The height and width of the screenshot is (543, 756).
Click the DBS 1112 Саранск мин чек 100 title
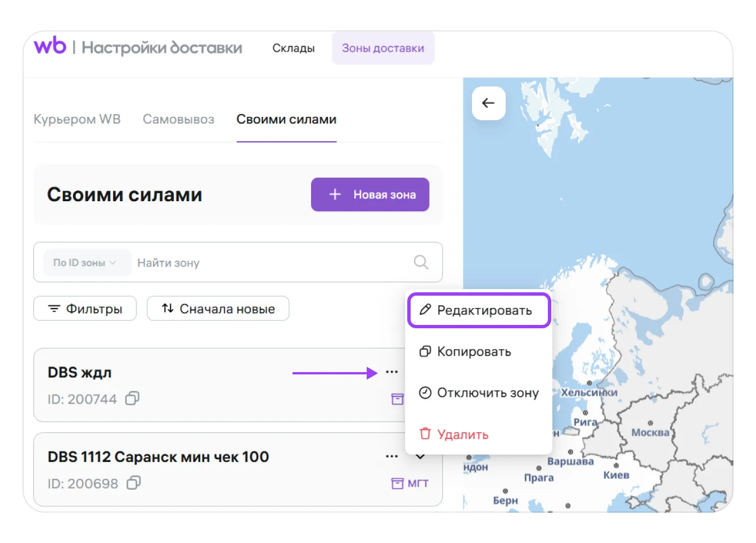158,456
